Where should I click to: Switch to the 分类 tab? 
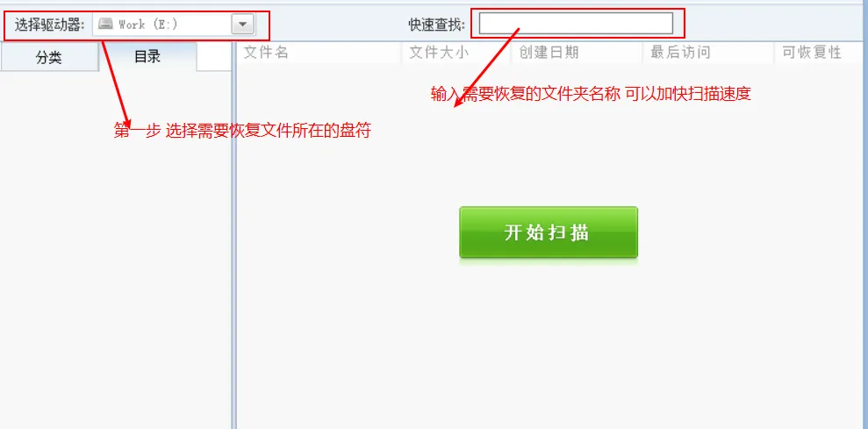point(49,57)
